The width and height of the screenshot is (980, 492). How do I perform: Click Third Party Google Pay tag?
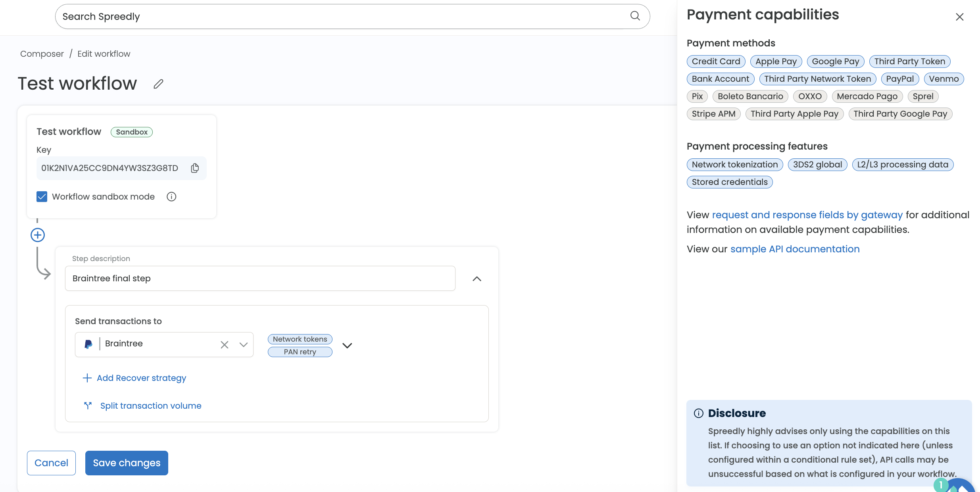pos(900,114)
